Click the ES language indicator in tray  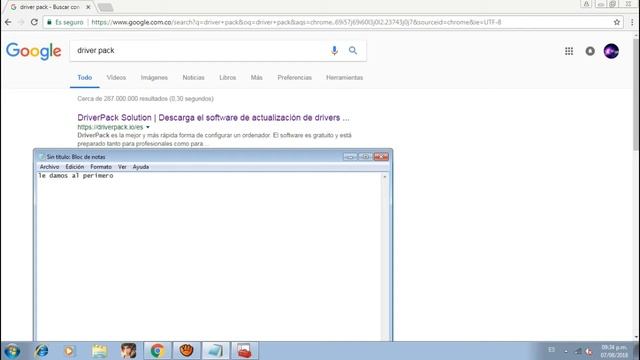point(551,350)
